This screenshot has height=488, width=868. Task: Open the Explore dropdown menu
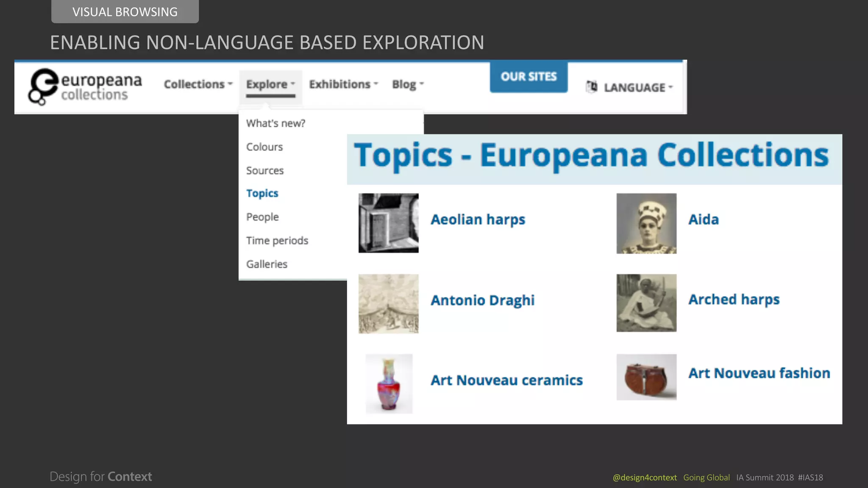pyautogui.click(x=270, y=84)
